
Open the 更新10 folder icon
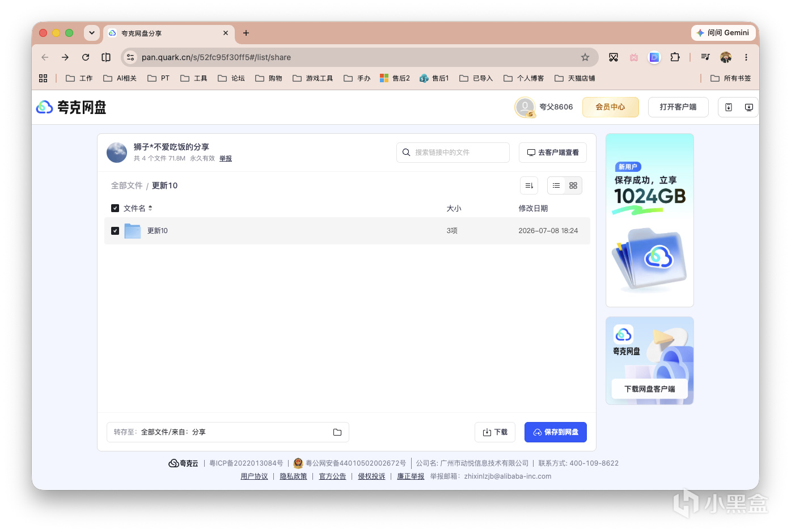[x=133, y=231]
